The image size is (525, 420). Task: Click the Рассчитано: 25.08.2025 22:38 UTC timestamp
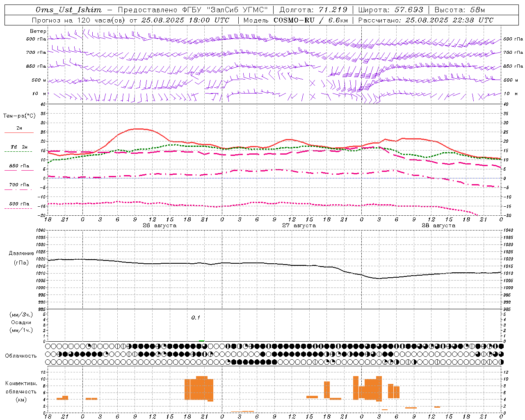(426, 20)
